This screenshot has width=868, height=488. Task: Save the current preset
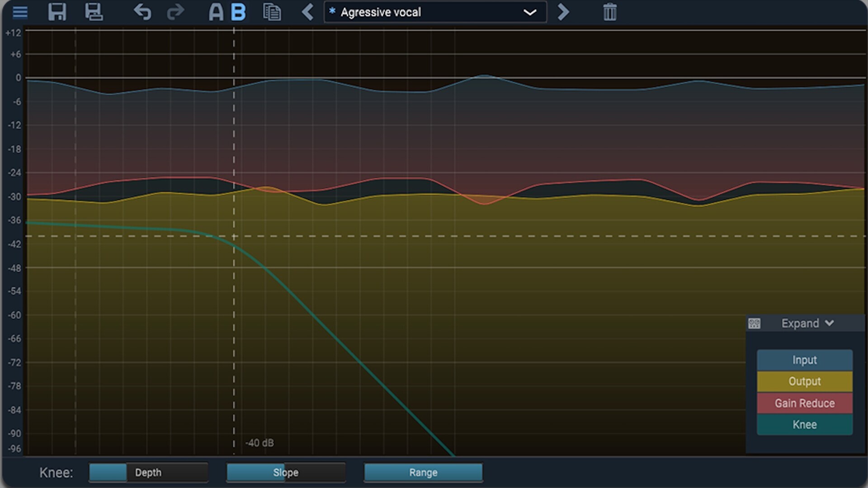click(57, 12)
